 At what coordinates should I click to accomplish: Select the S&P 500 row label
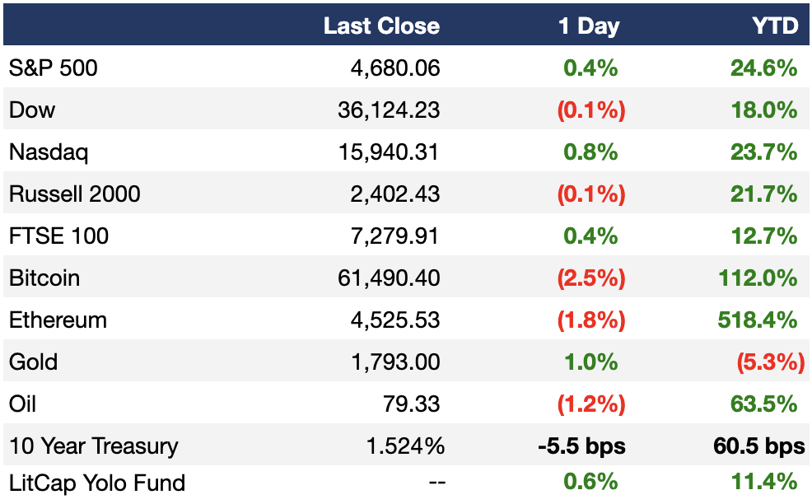coord(54,68)
